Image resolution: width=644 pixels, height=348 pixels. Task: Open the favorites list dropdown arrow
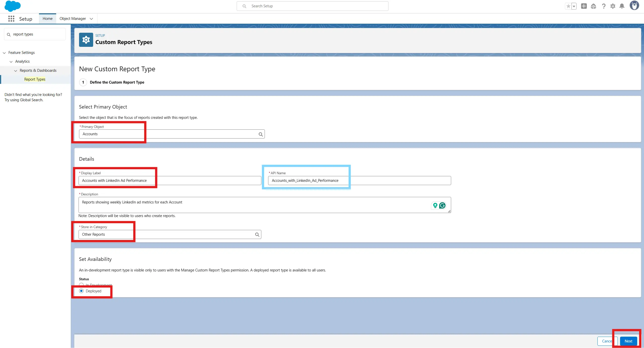574,6
